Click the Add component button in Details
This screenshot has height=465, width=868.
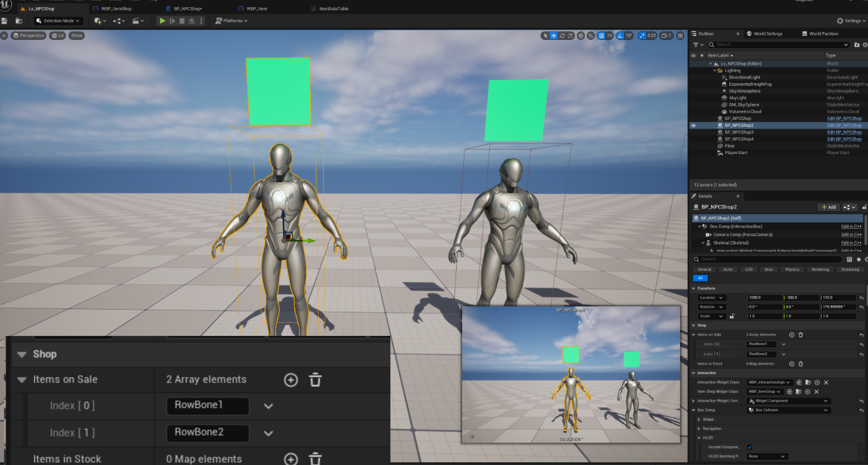(x=829, y=207)
